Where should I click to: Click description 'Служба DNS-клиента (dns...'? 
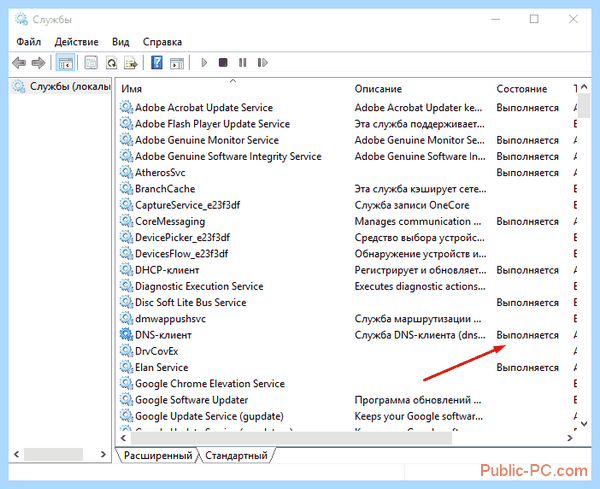pos(420,335)
